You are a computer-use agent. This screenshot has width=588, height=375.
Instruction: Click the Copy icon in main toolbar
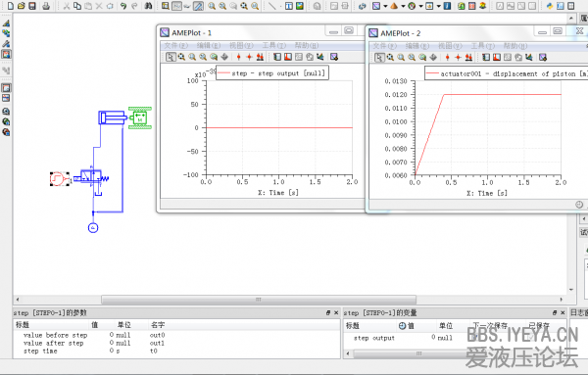[77, 6]
